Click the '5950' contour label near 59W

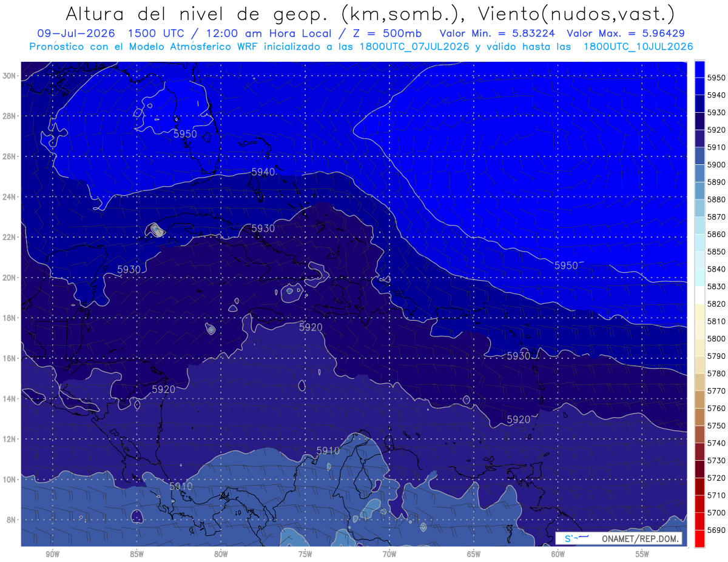click(x=566, y=266)
